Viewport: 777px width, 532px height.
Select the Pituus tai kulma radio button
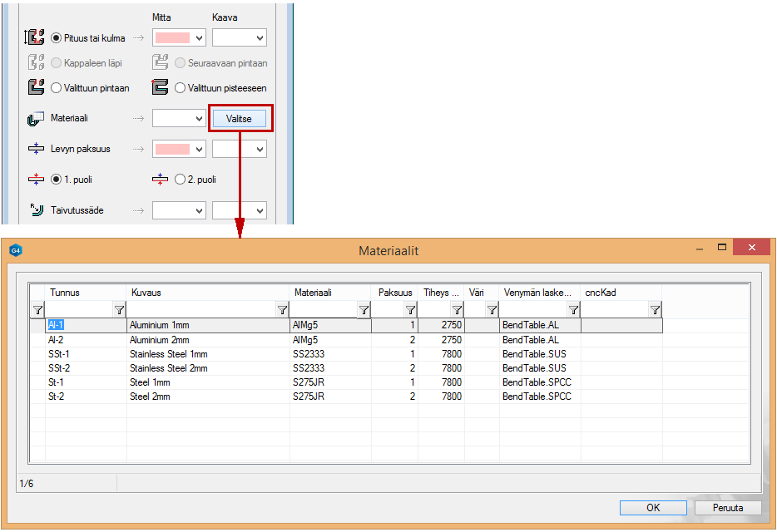57,37
